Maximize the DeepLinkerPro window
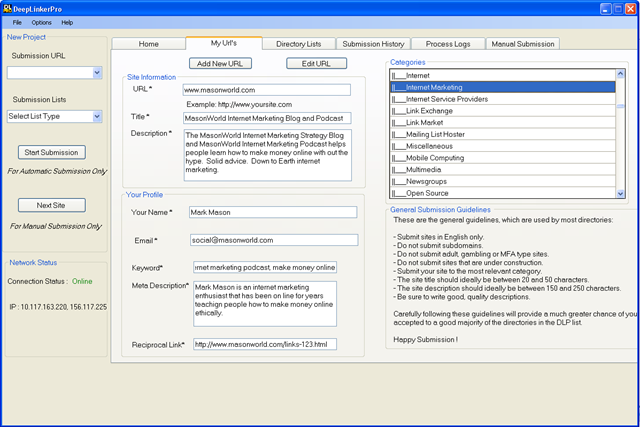 [618, 9]
